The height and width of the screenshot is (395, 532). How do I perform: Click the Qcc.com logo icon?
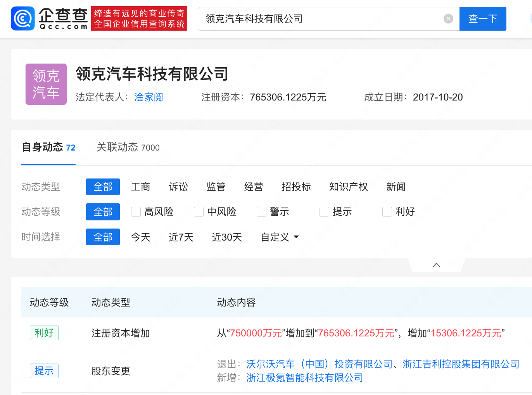(x=23, y=18)
